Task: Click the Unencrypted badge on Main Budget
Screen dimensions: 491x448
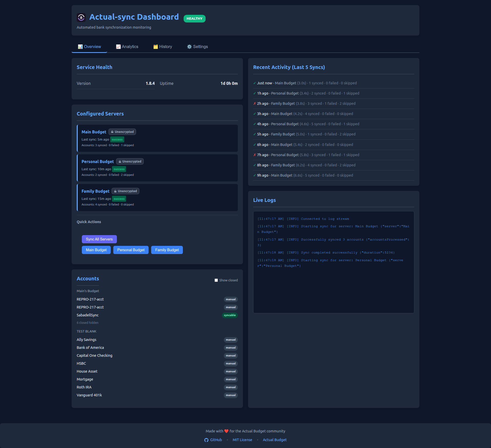Action: tap(122, 132)
